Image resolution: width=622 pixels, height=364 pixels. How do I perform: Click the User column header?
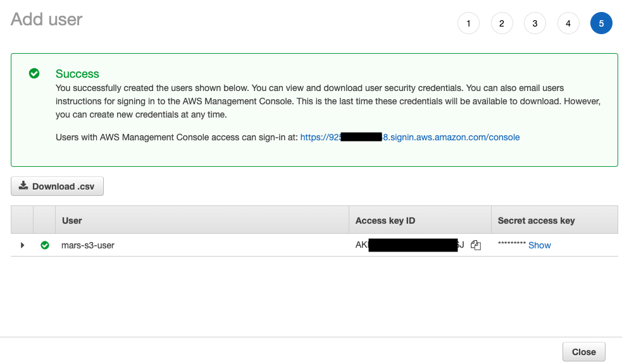[72, 220]
